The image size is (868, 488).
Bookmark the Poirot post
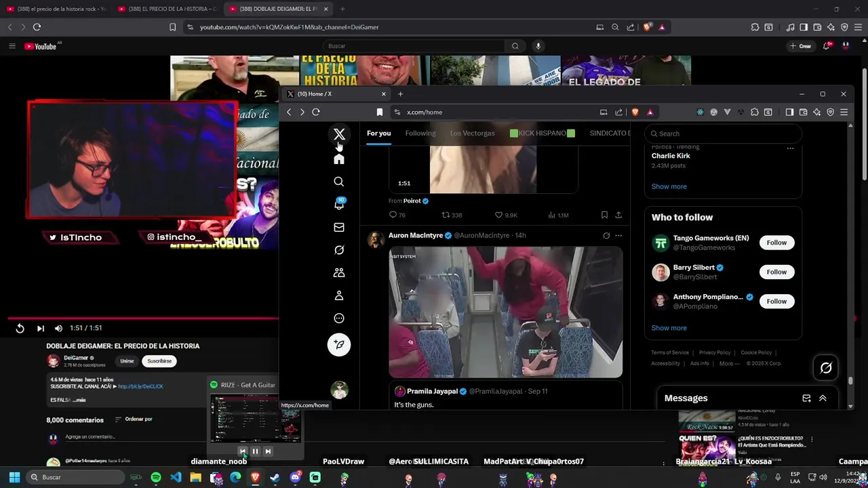(x=604, y=215)
